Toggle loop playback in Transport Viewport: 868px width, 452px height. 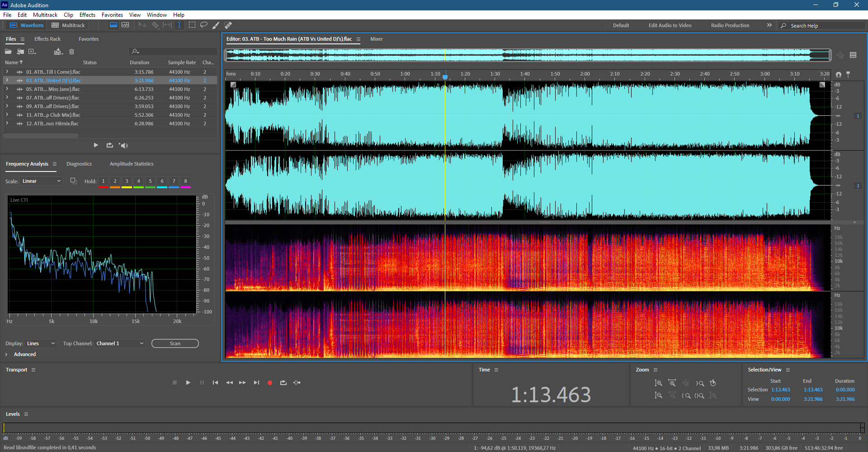(x=283, y=383)
